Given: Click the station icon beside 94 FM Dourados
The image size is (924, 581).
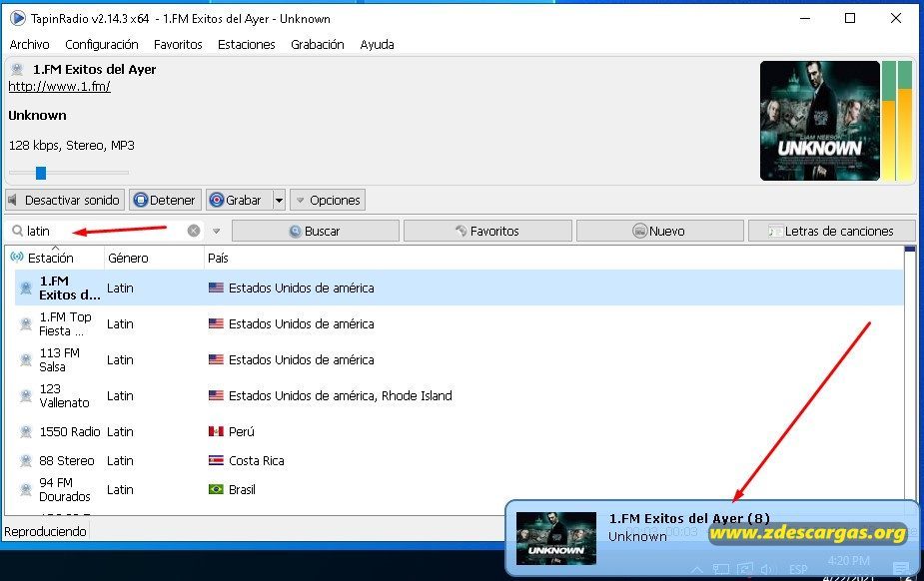Looking at the screenshot, I should (x=26, y=489).
